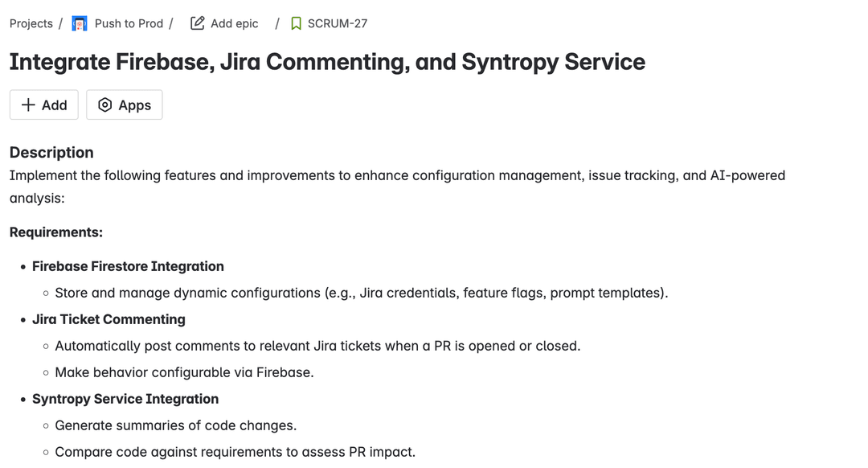Screen dimensions: 868x468
Task: Click the Push to Prod project avatar icon
Action: pyautogui.click(x=79, y=23)
